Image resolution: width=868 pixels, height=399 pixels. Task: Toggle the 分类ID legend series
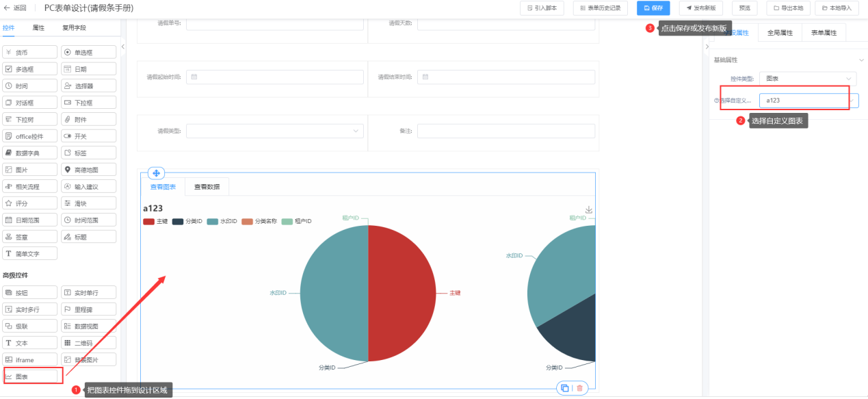click(x=187, y=221)
